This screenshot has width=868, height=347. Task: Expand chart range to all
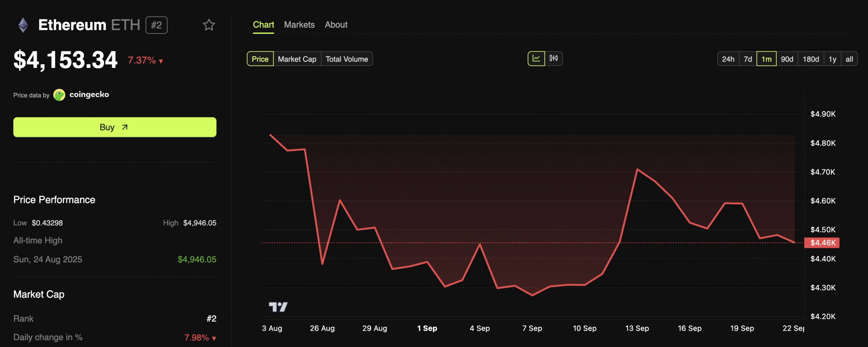tap(849, 59)
